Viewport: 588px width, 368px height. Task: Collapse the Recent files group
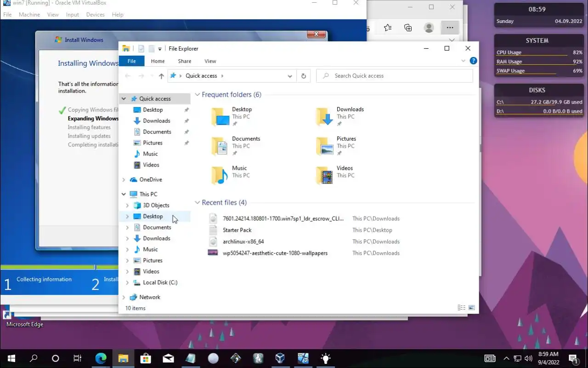198,203
